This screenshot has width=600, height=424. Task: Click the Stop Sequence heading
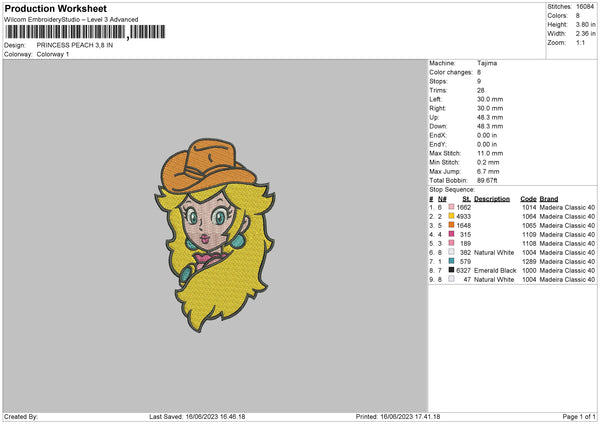click(452, 190)
